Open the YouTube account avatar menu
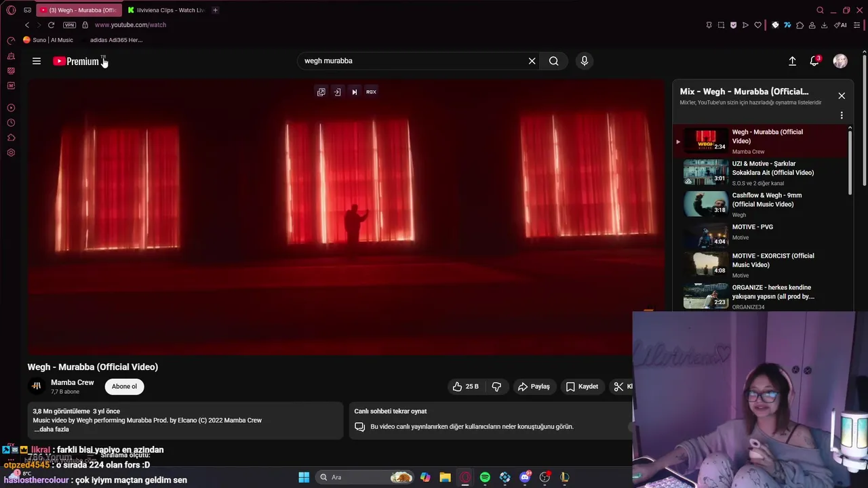868x488 pixels. coord(840,61)
